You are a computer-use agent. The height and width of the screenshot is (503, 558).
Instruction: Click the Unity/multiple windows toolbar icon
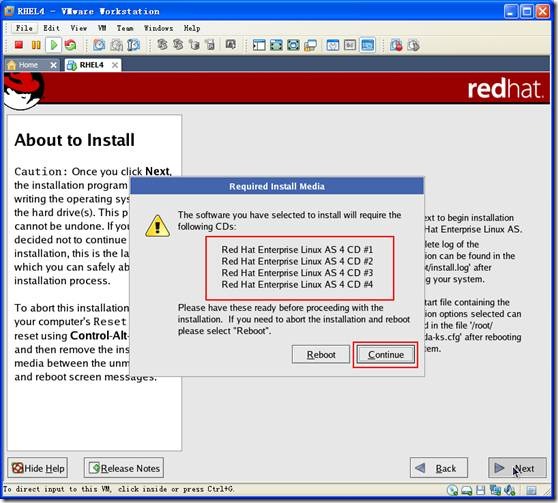pyautogui.click(x=310, y=45)
